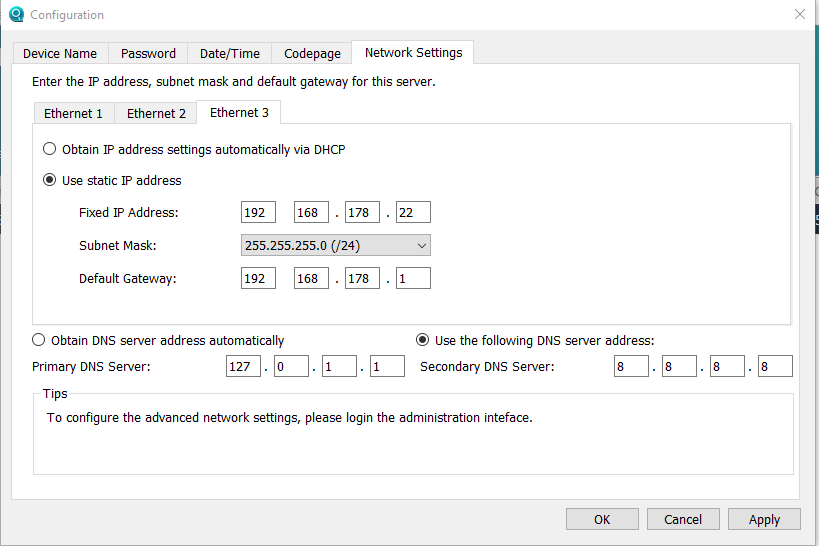Viewport: 819px width, 546px height.
Task: Click first octet of Secondary DNS Server
Action: tap(631, 367)
